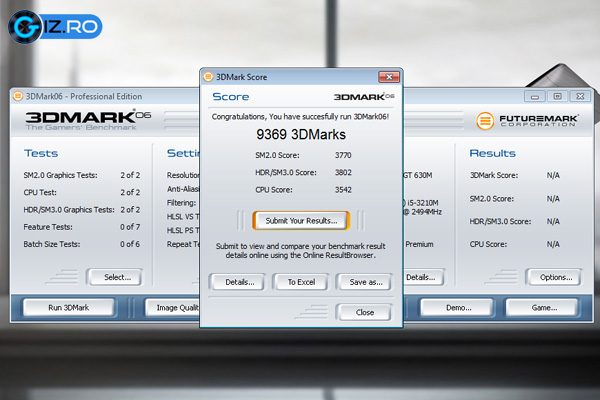Click the GT 630M graphics card text

pyautogui.click(x=418, y=175)
